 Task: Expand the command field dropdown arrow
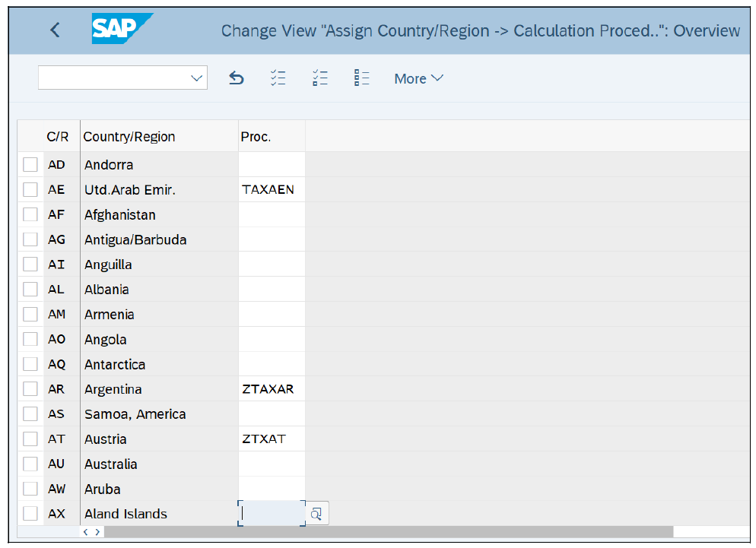point(197,78)
